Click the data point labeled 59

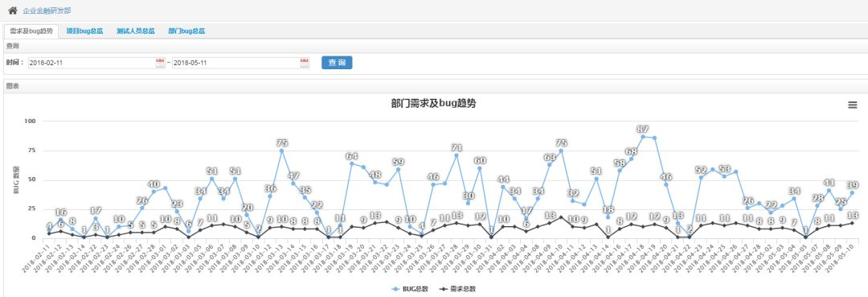click(x=398, y=169)
